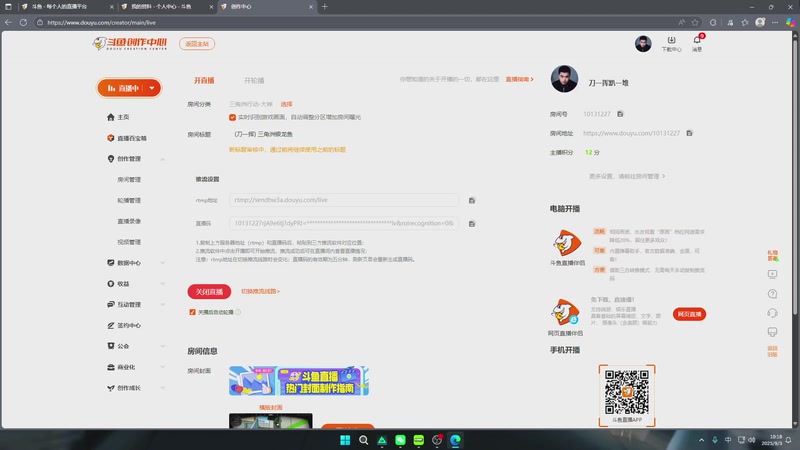Expand the 收益 chevron

162,284
